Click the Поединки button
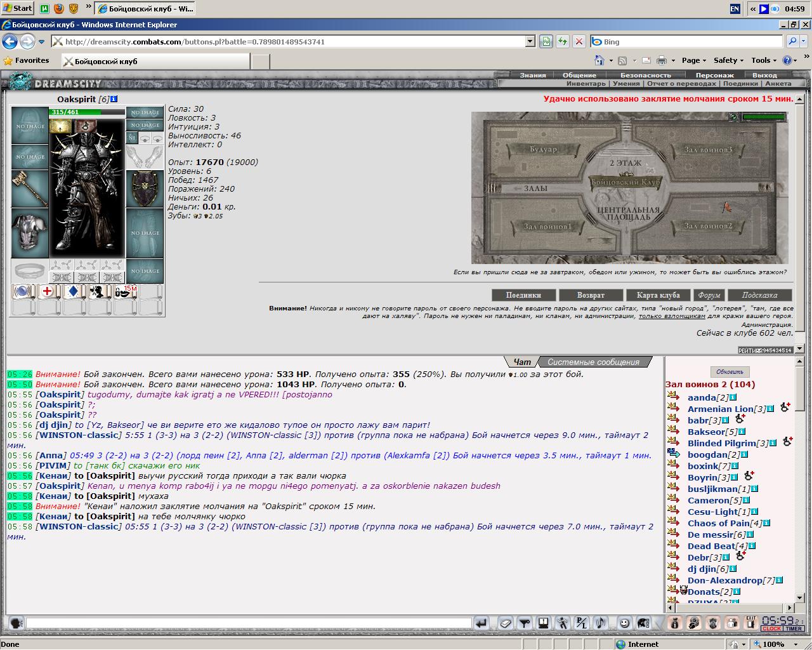The image size is (812, 650). pos(524,295)
